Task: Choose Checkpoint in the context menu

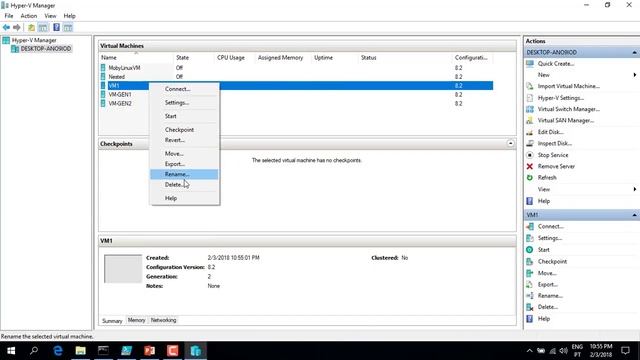Action: pos(184,129)
